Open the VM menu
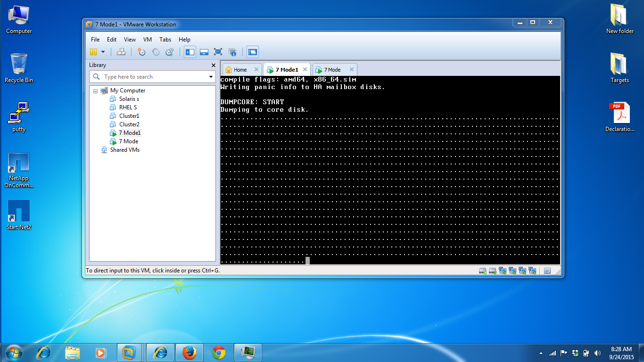644x362 pixels. (x=148, y=40)
